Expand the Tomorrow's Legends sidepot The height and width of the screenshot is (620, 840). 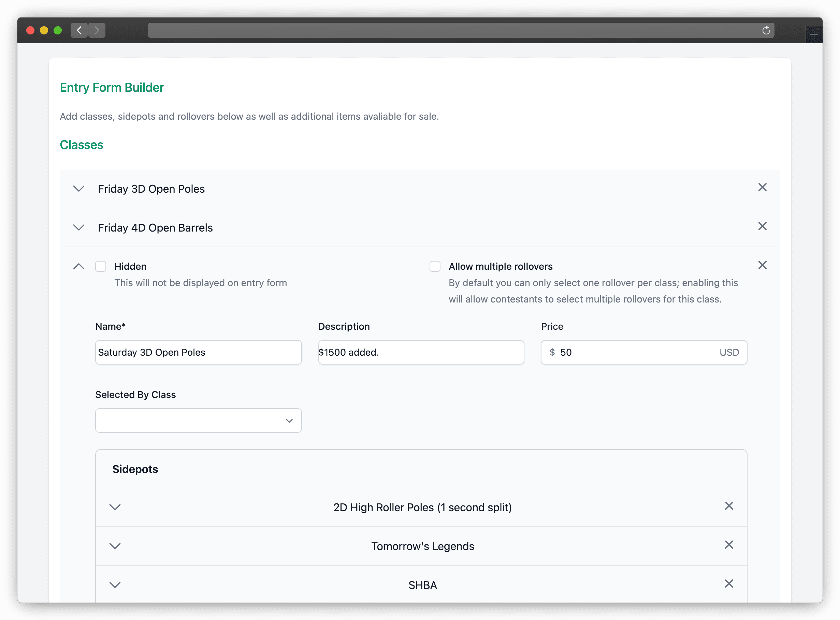click(115, 546)
